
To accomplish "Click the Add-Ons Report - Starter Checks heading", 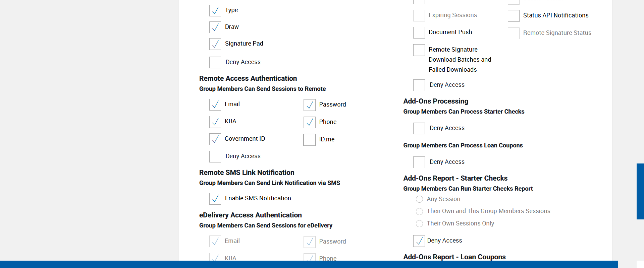I will 455,178.
